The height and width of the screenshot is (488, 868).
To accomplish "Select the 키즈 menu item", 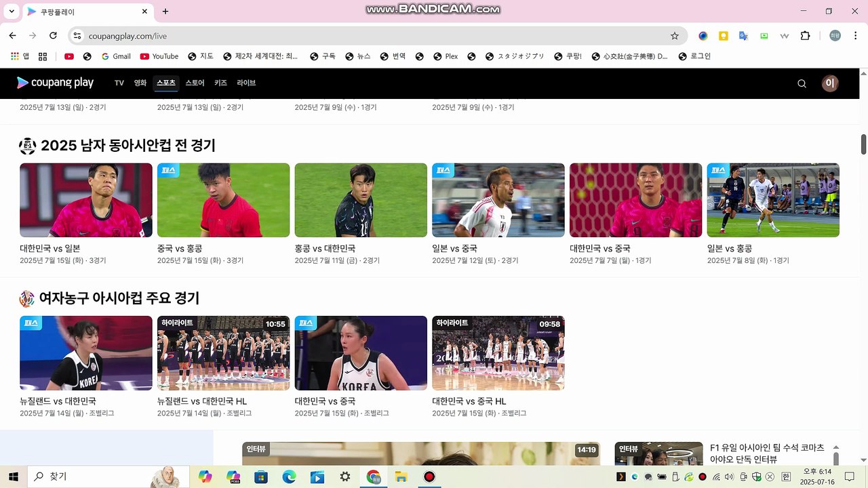I will [220, 83].
